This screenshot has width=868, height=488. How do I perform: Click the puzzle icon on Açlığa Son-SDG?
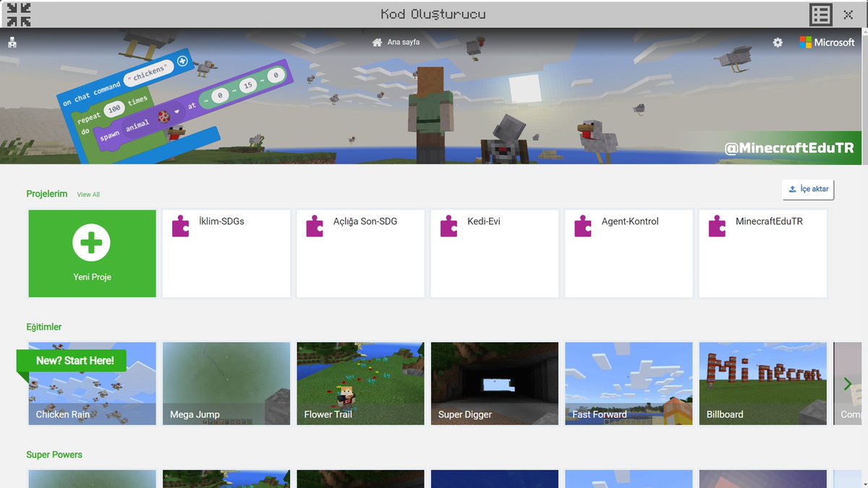(315, 226)
